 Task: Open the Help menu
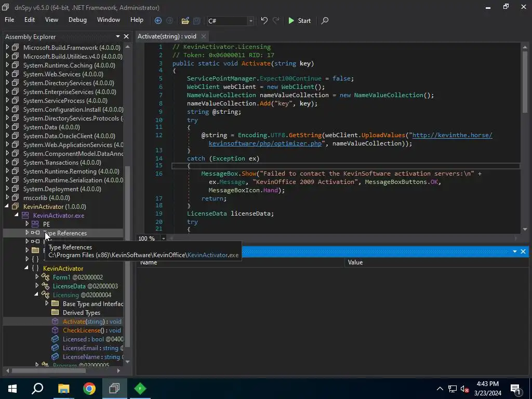tap(137, 20)
